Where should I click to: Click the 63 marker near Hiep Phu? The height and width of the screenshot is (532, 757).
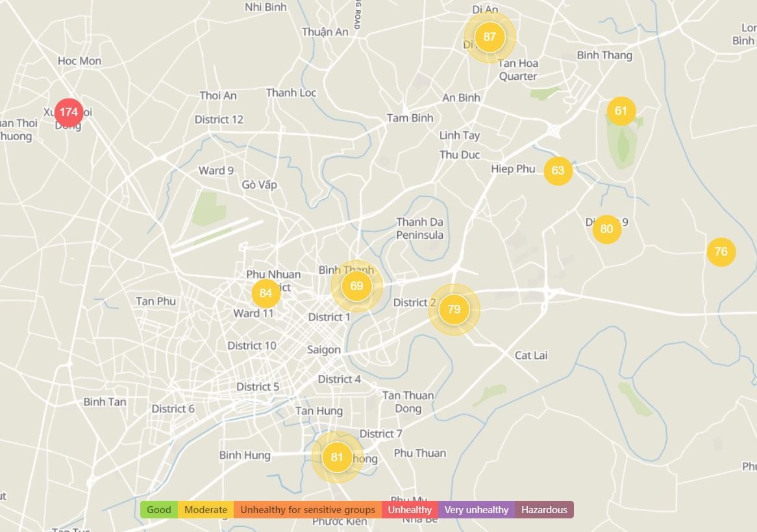[x=558, y=171]
